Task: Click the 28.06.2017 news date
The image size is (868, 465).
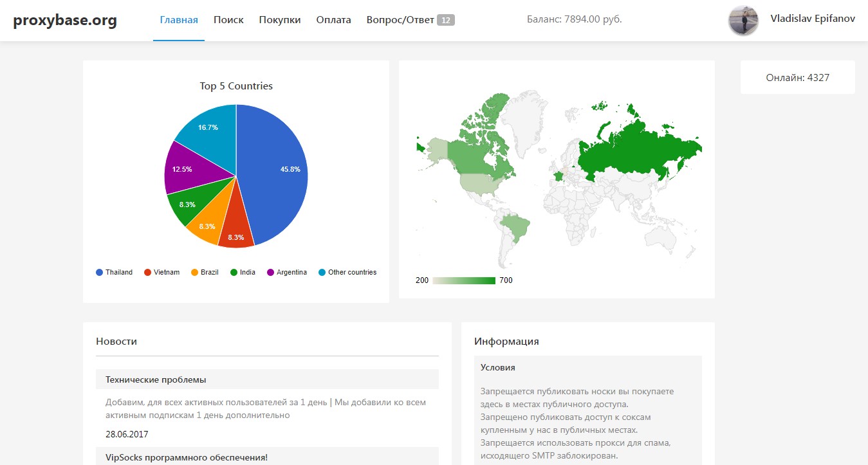Action: point(127,434)
